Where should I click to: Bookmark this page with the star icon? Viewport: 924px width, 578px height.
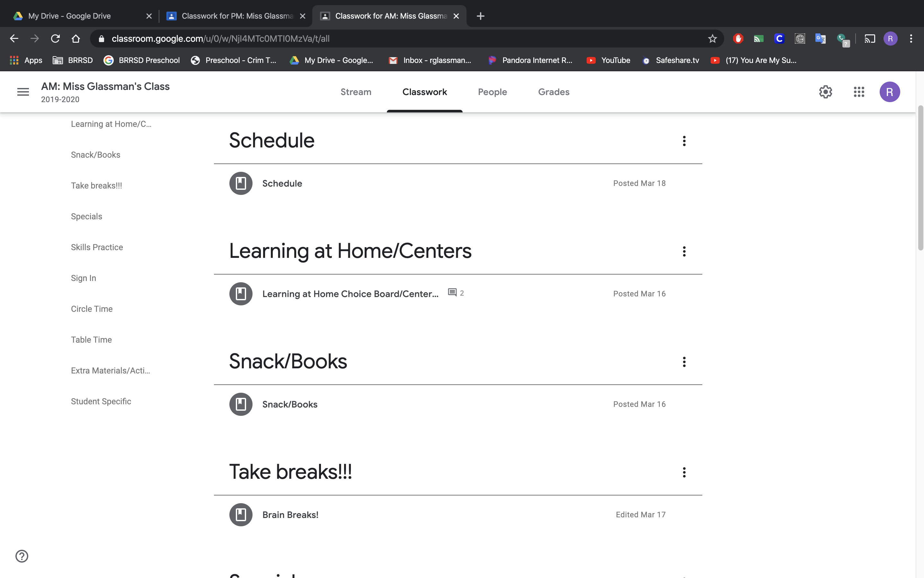tap(712, 39)
